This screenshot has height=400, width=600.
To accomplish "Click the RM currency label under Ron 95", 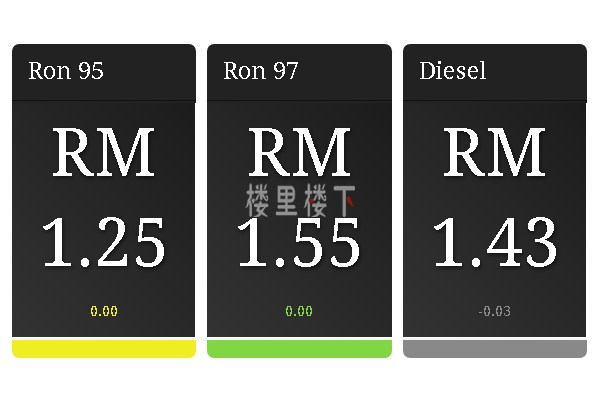I will tap(103, 153).
